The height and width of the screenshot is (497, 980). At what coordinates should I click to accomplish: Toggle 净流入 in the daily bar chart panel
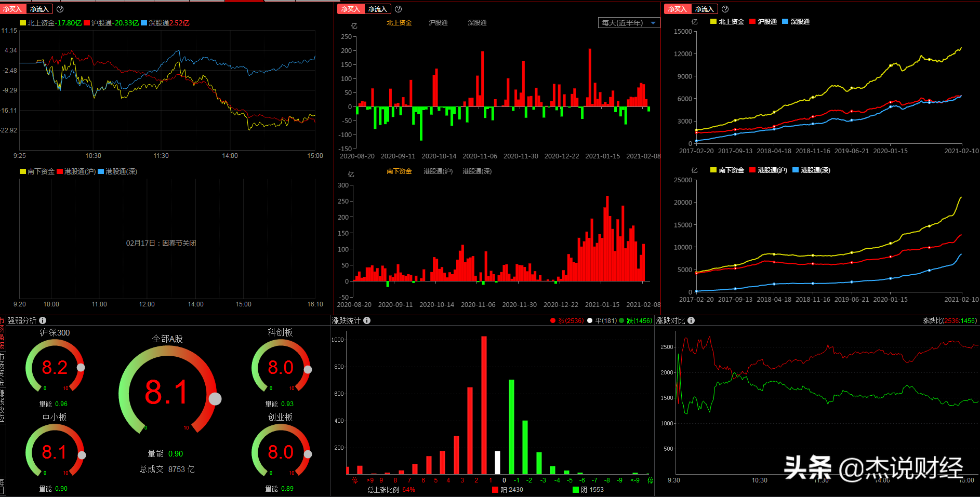pos(378,9)
